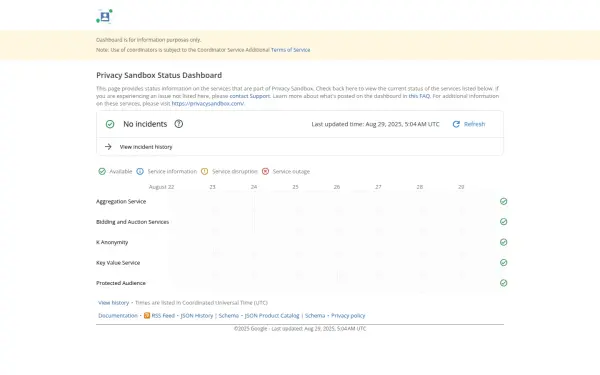Click the Key Value Service status checkmark
The height and width of the screenshot is (375, 600).
pyautogui.click(x=504, y=262)
